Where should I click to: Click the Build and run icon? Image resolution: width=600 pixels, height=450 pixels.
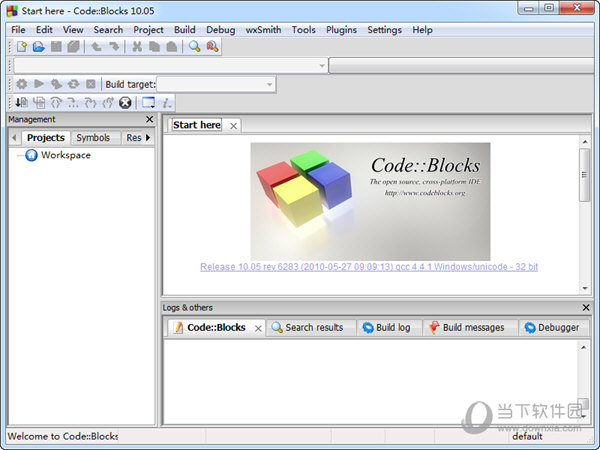(x=56, y=84)
